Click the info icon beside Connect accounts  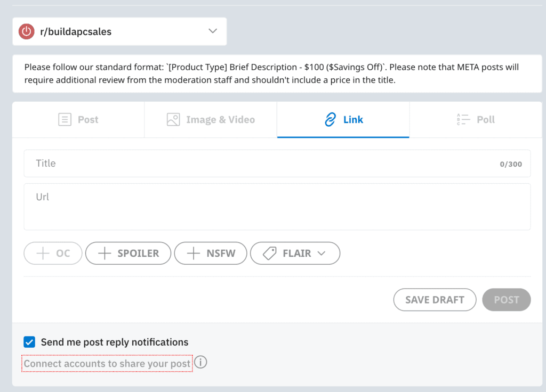[x=200, y=363]
